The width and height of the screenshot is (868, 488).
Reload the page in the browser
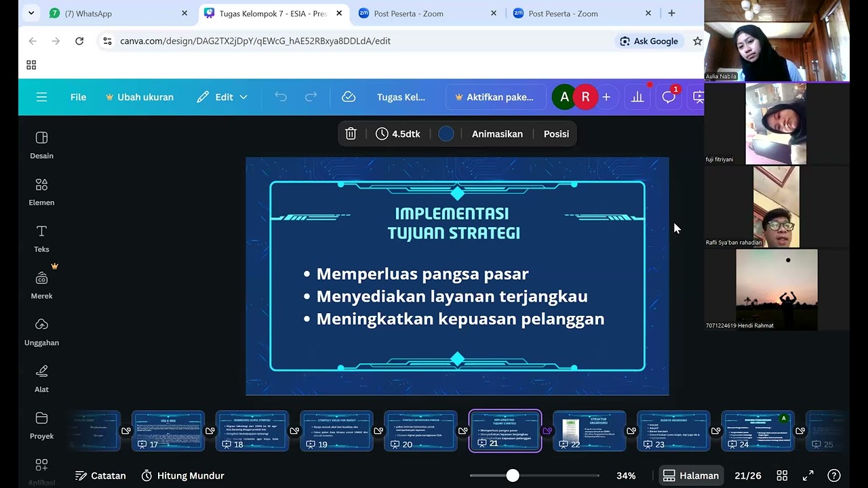click(x=79, y=41)
